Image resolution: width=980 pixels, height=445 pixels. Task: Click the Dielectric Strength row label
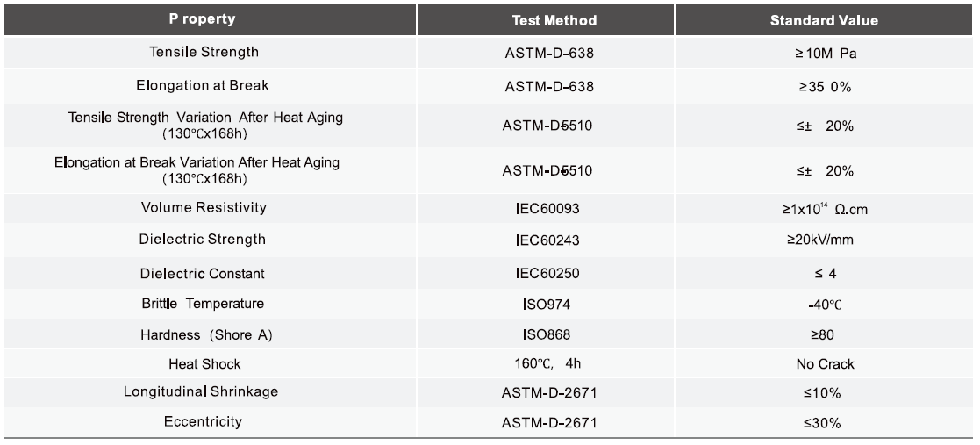click(x=204, y=240)
